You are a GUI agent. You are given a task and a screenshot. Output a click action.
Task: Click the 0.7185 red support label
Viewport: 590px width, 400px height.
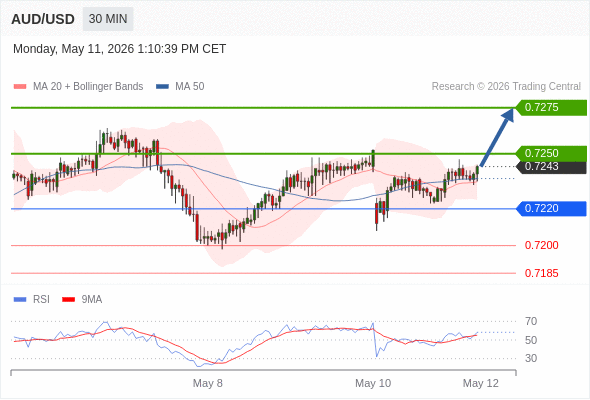pyautogui.click(x=541, y=273)
